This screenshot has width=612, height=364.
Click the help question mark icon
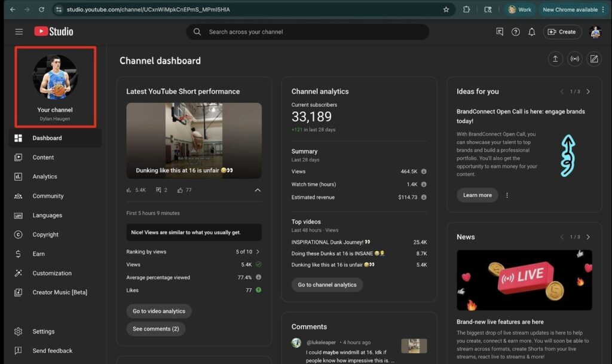515,32
